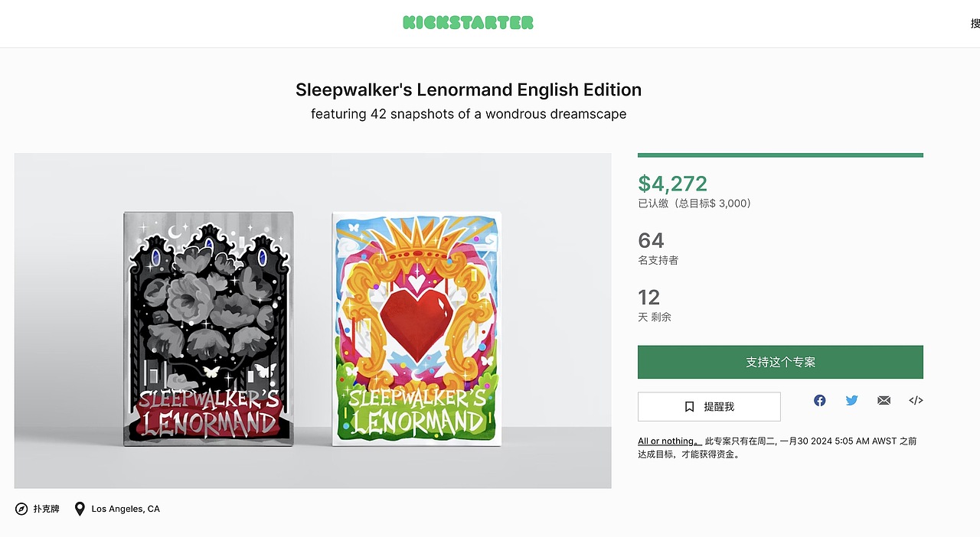
Task: Click the green funding progress bar
Action: 780,155
